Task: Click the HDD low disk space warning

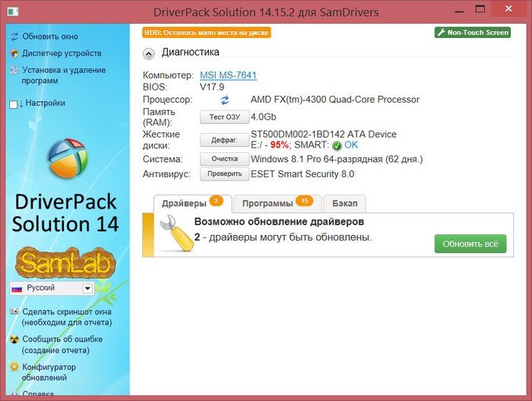Action: point(206,33)
